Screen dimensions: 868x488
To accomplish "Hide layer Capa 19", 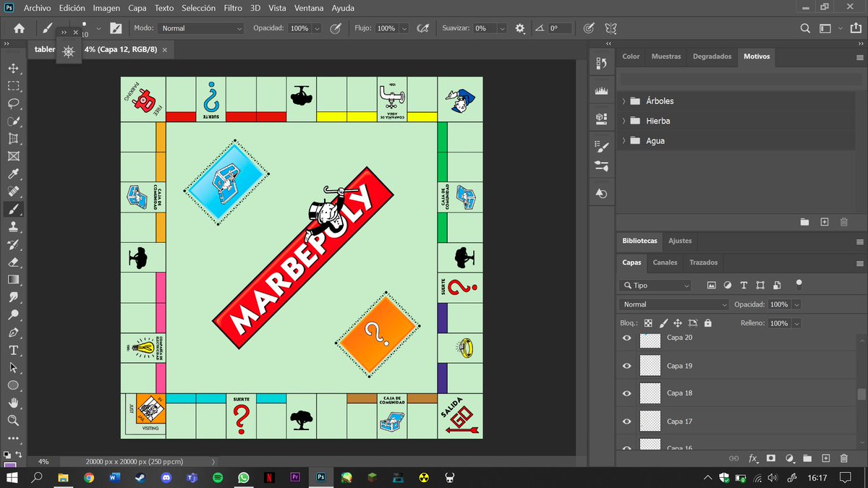I will point(627,366).
